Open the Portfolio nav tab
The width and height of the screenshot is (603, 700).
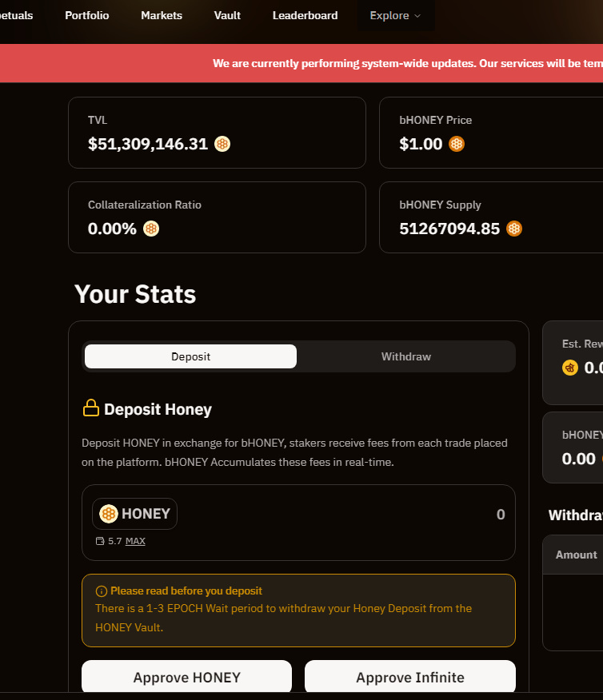(87, 16)
